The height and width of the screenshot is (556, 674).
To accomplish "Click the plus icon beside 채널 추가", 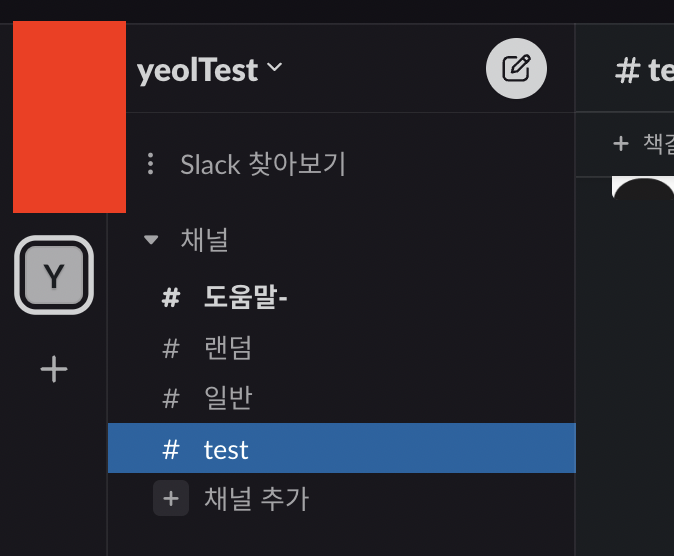I will coord(171,498).
